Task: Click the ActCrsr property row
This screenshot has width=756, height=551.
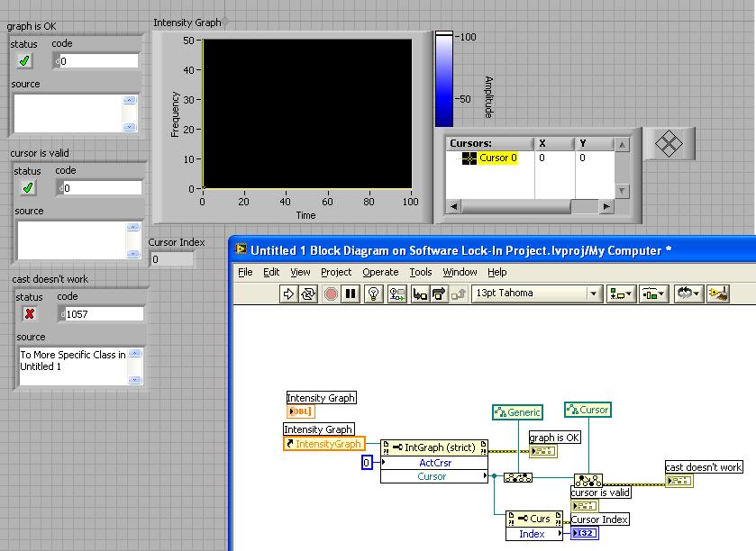Action: coord(434,463)
